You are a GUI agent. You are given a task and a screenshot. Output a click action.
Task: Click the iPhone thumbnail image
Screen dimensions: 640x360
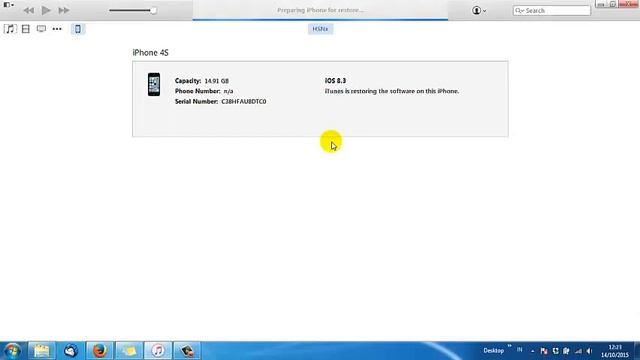click(x=154, y=84)
